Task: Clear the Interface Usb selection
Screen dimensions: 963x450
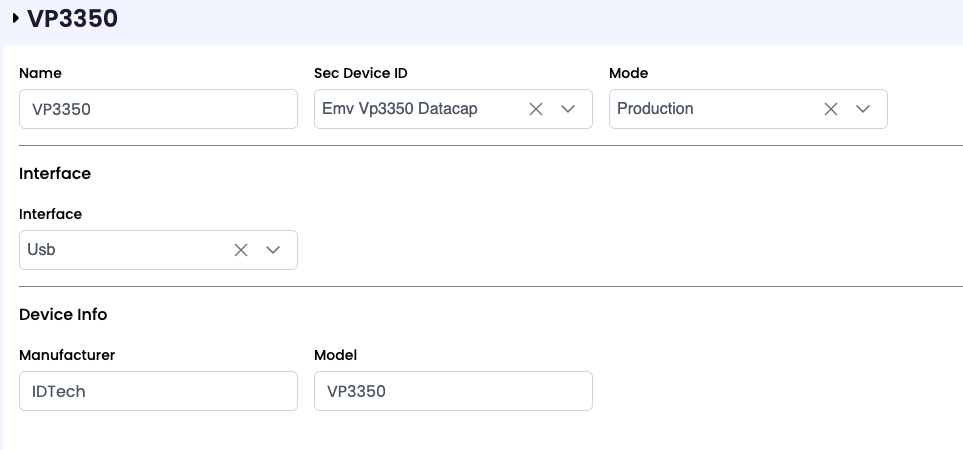Action: (x=240, y=250)
